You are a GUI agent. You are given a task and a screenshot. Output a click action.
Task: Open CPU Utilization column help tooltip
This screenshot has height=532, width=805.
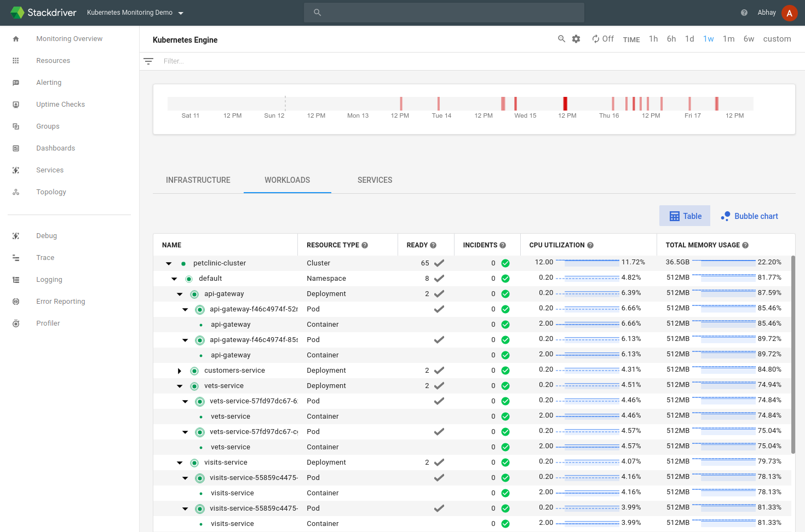[590, 245]
